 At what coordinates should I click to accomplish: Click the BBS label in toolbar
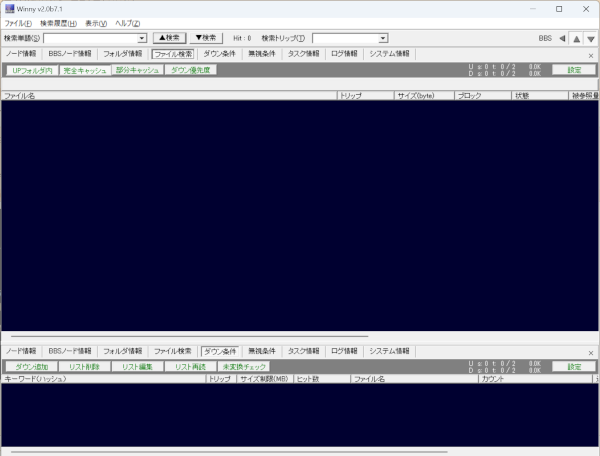[x=545, y=38]
